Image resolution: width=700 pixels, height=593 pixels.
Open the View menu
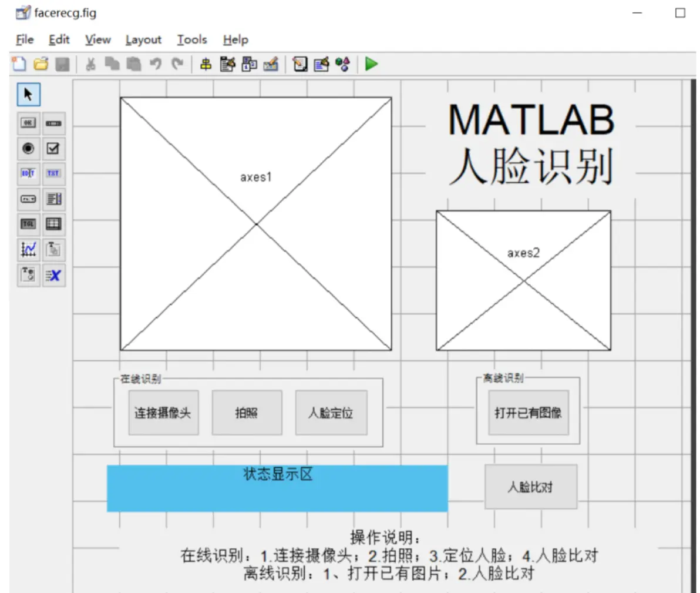tap(97, 40)
